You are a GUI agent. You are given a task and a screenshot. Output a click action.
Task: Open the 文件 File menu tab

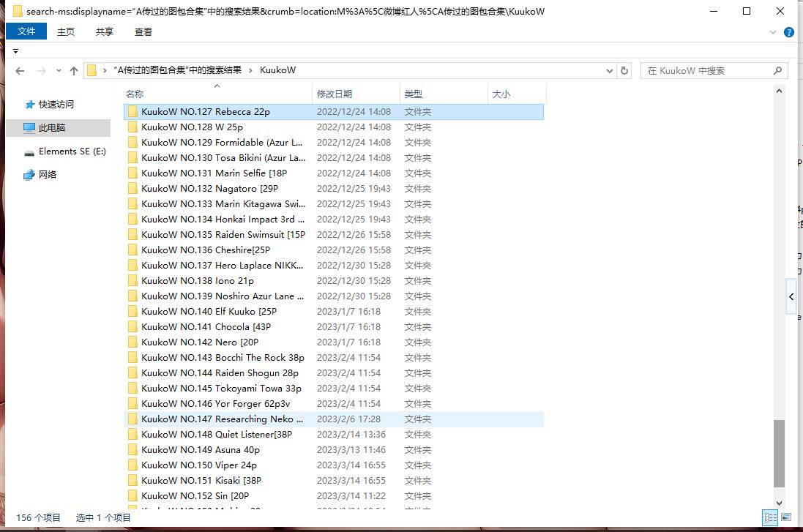26,31
